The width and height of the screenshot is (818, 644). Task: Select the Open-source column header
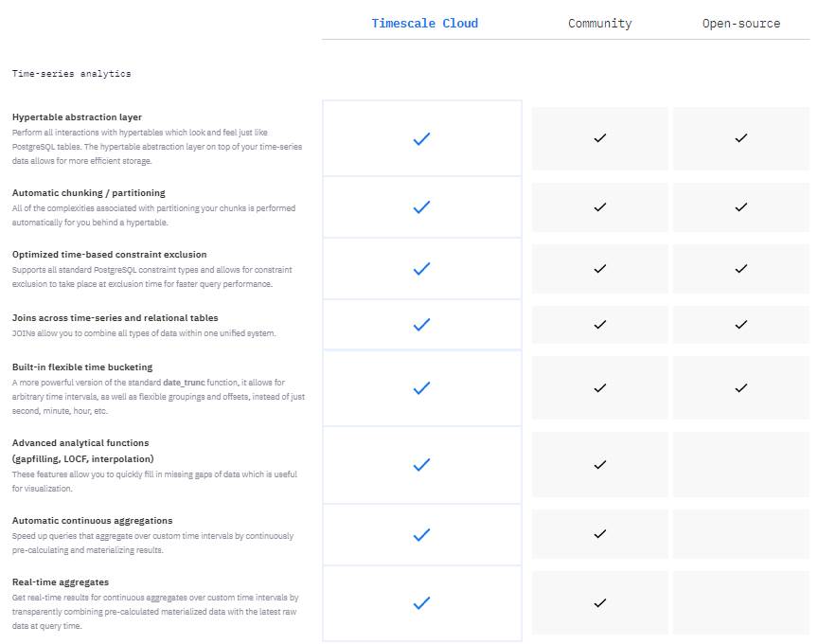[740, 24]
